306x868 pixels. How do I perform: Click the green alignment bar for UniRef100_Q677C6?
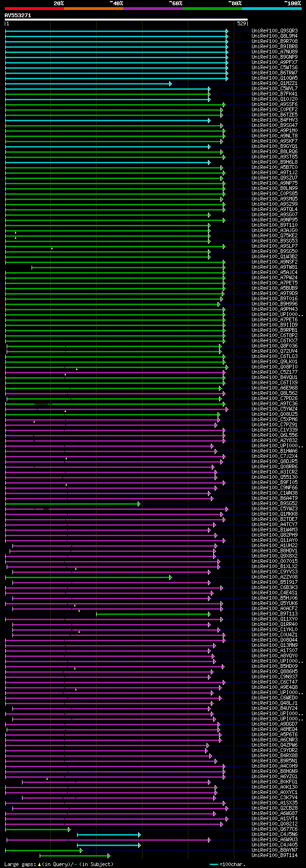38,829
